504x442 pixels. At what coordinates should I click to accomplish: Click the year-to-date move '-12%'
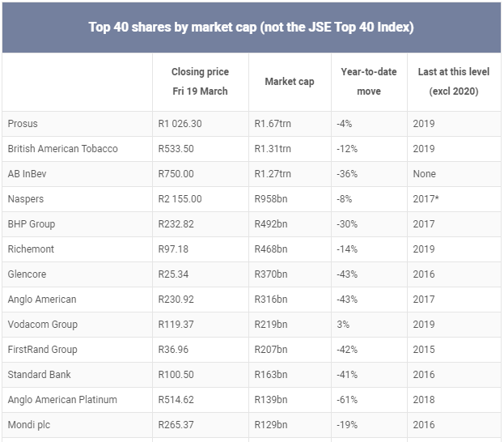click(x=347, y=149)
